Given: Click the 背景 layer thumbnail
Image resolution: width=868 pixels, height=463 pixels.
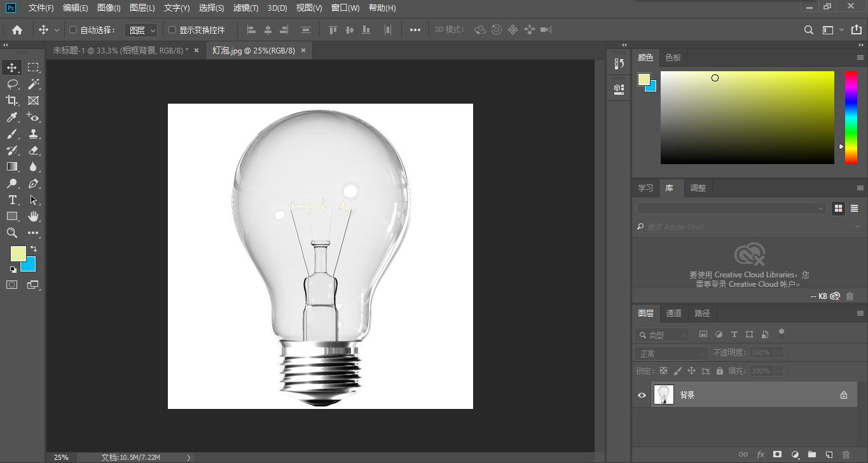Looking at the screenshot, I should (x=663, y=395).
